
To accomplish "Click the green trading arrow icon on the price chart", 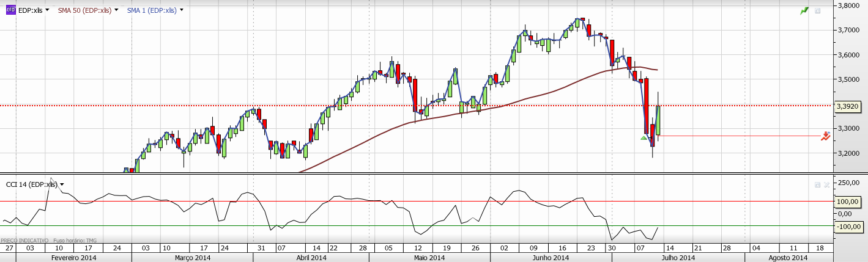I will [x=804, y=11].
